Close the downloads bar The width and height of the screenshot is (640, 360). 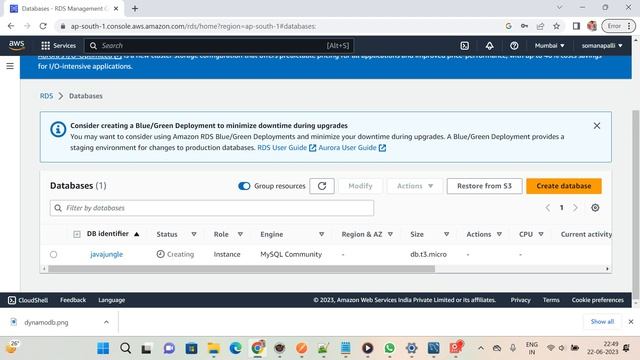(631, 322)
